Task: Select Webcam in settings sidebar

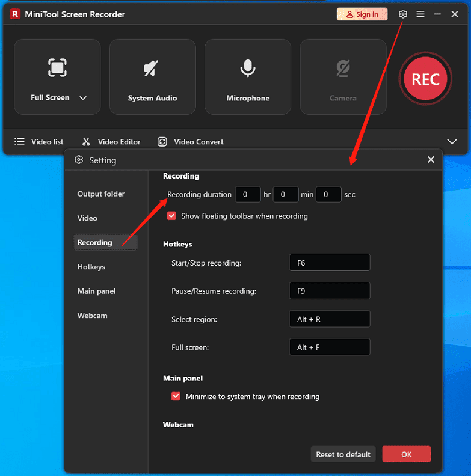Action: tap(92, 316)
